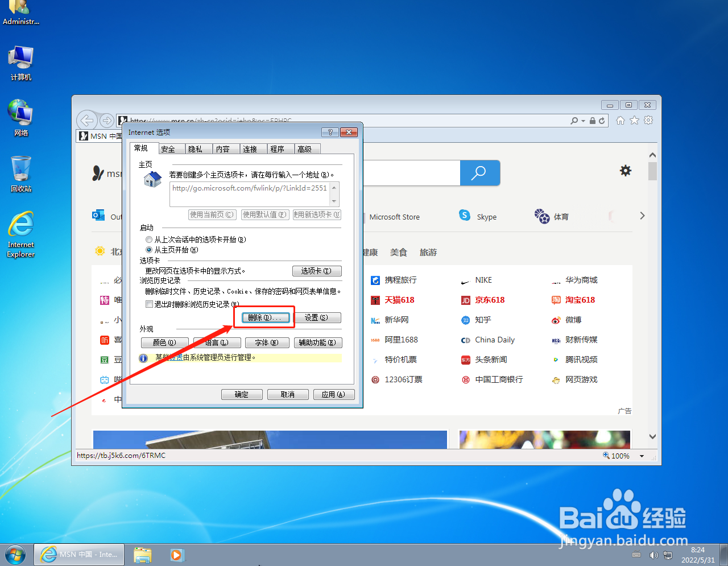Open the Microsoft Store shortcut
728x566 pixels.
point(394,217)
